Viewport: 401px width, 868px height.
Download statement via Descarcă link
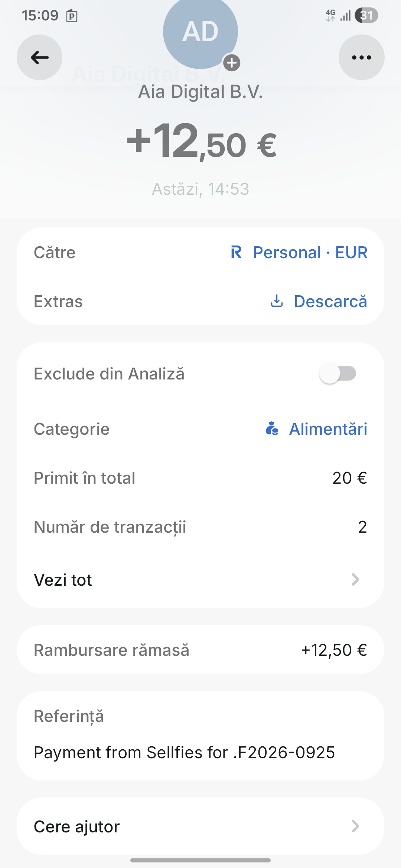coord(330,301)
